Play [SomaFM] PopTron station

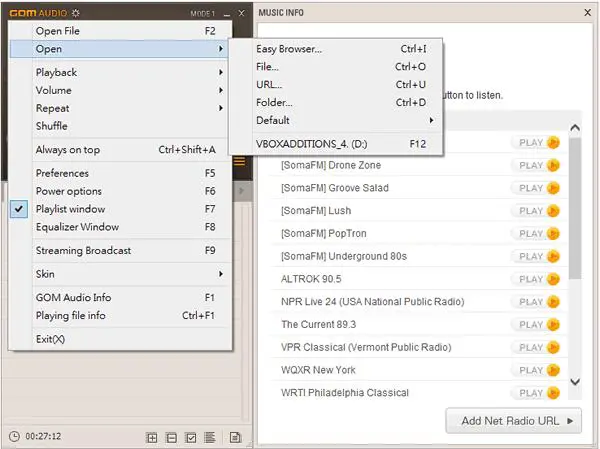[535, 233]
